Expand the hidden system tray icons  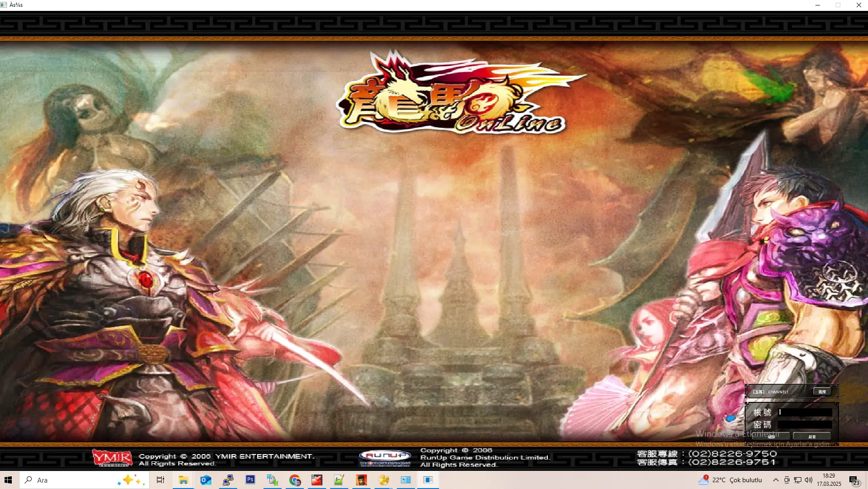click(775, 480)
